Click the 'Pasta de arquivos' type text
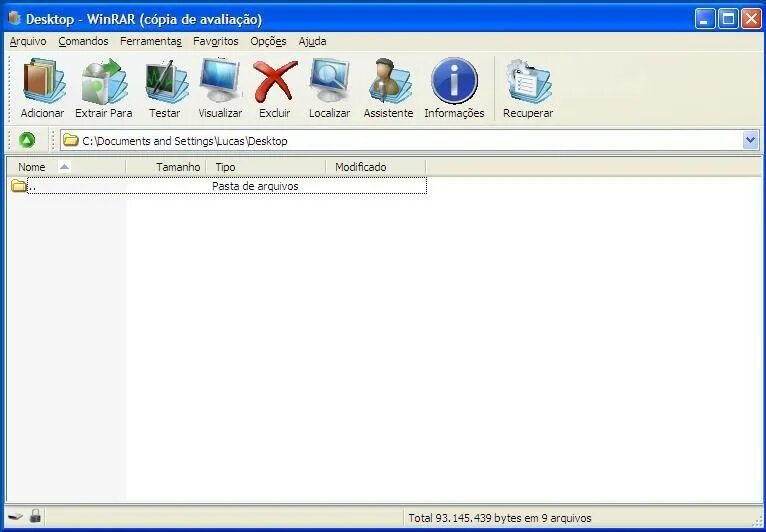The image size is (766, 532). [255, 186]
